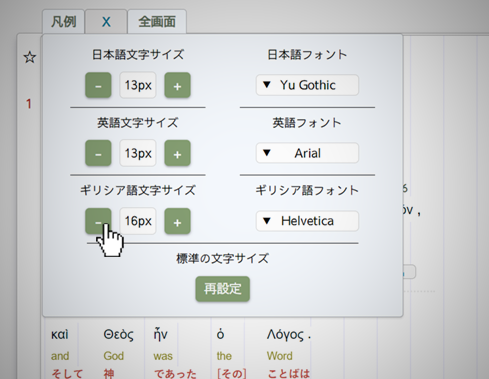The width and height of the screenshot is (489, 379).
Task: Decrease the 英語文字サイズ with the minus button
Action: point(98,153)
